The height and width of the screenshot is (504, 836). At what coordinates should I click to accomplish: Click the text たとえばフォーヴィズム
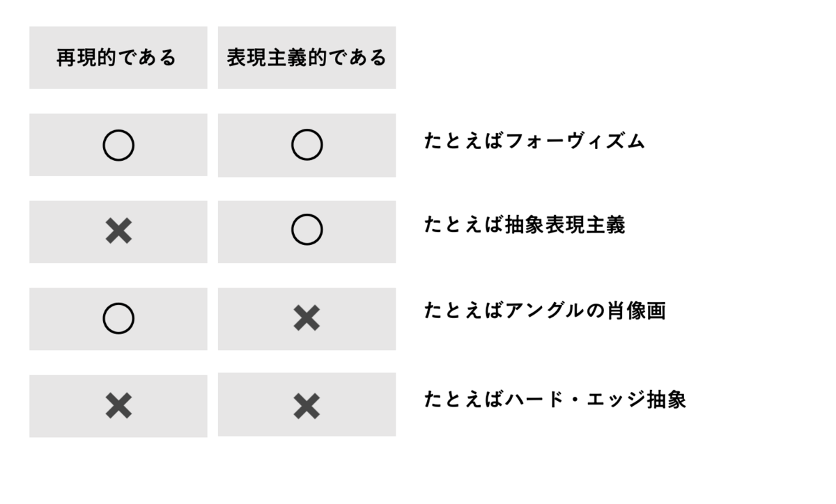[x=535, y=141]
